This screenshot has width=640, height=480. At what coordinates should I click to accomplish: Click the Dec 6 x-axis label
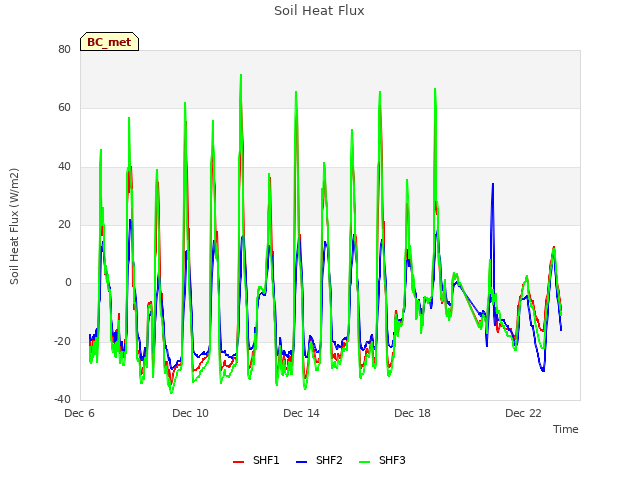(x=80, y=413)
